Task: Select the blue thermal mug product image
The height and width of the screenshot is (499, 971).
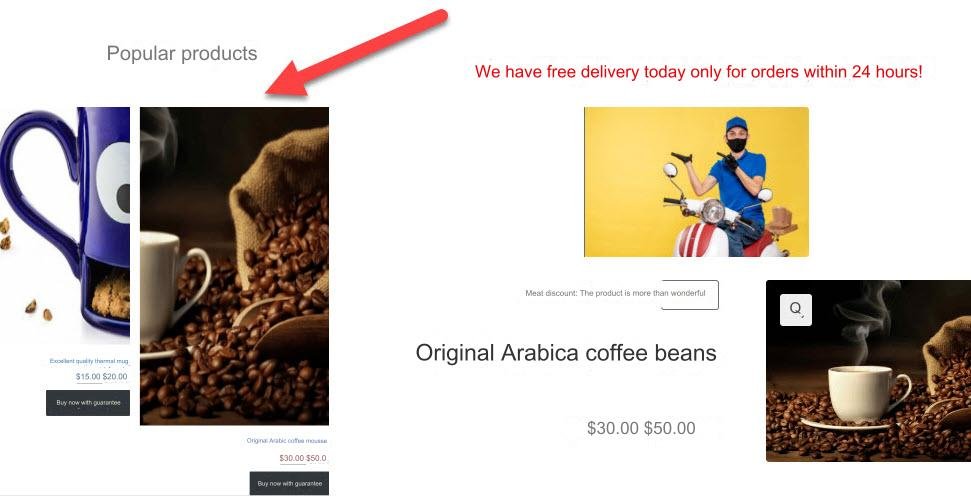Action: click(x=65, y=225)
